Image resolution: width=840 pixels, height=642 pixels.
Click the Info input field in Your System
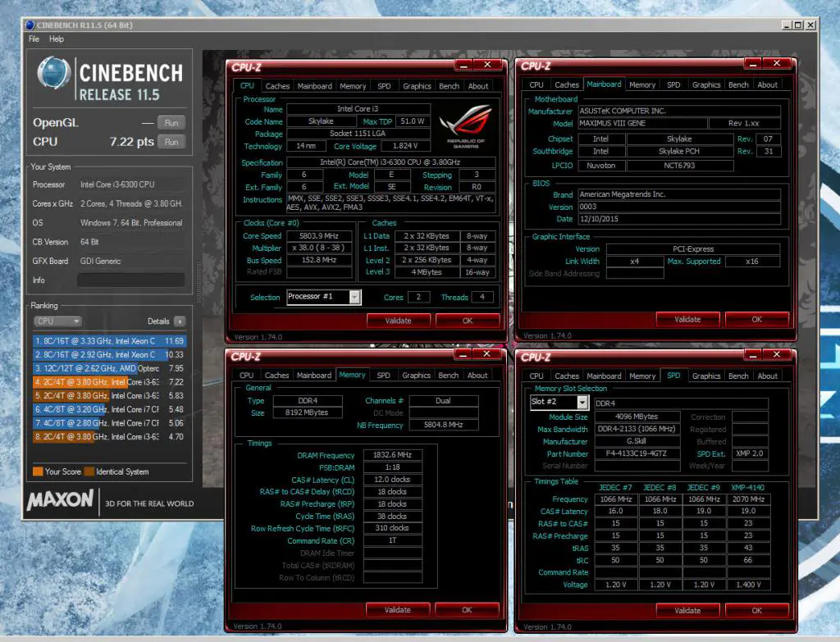click(131, 280)
